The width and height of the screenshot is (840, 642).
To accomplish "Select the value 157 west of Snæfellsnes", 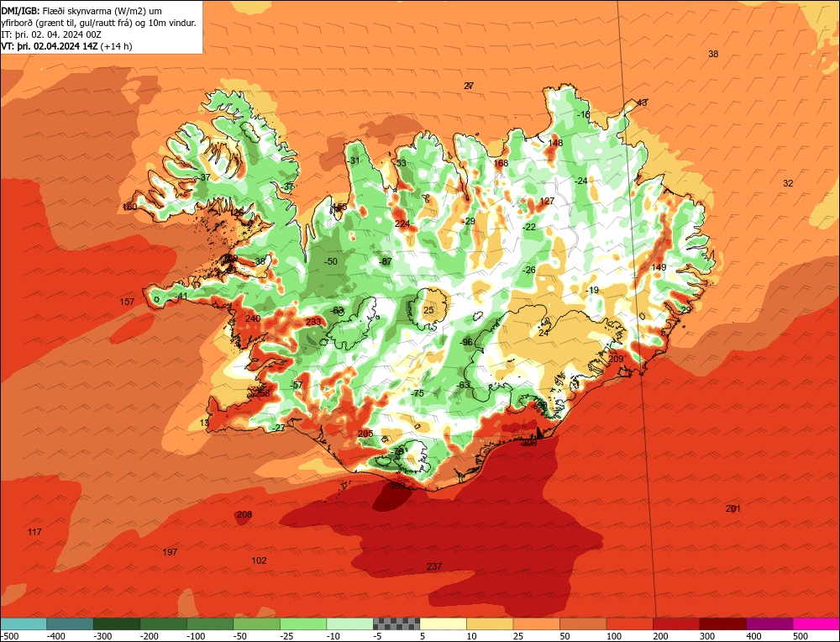I will click(x=127, y=302).
